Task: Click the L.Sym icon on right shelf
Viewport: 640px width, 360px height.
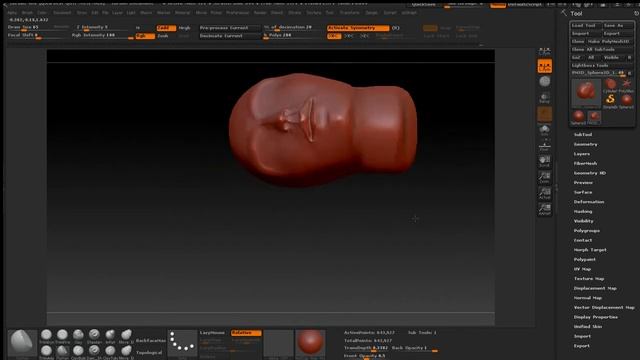Action: point(544,51)
